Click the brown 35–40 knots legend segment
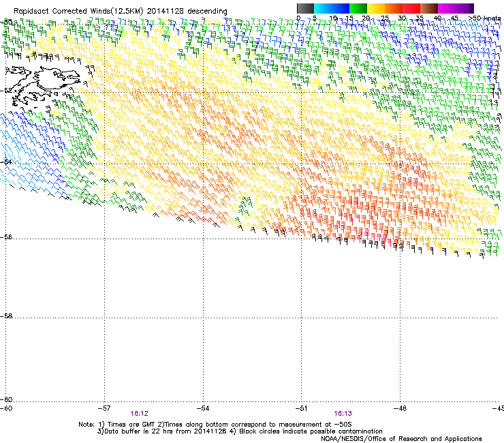Screen dimensions: 504x443 click(x=429, y=8)
